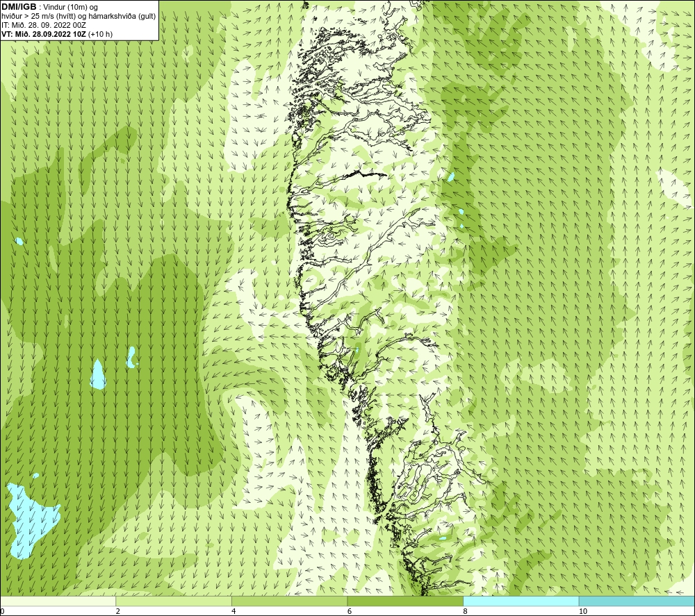The image size is (695, 616).
Task: Click the 4–6 m/s green swatch
Action: [289, 601]
